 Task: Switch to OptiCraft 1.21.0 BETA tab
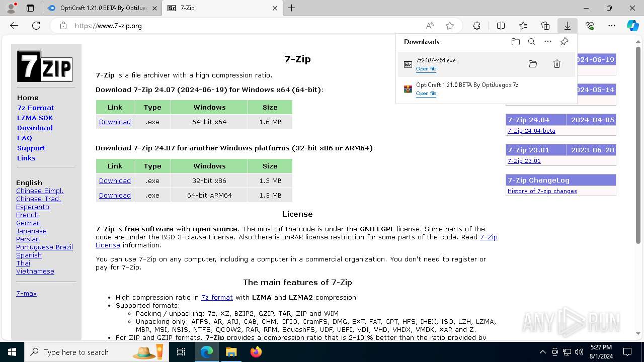(x=102, y=8)
